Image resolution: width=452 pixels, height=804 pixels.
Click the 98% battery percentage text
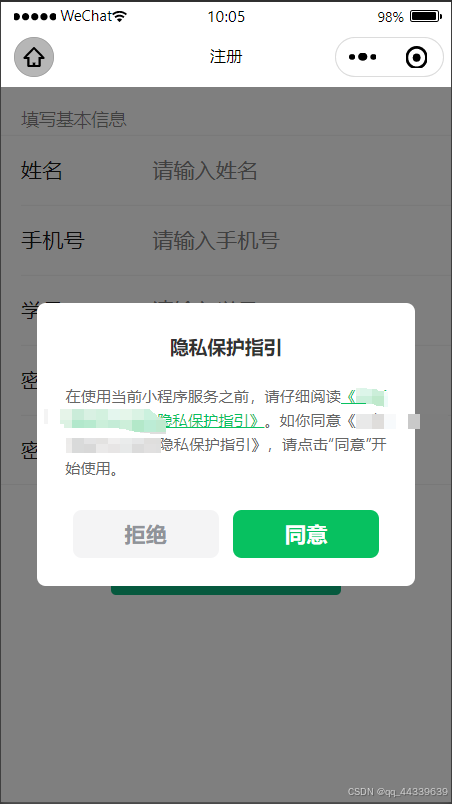pyautogui.click(x=391, y=16)
